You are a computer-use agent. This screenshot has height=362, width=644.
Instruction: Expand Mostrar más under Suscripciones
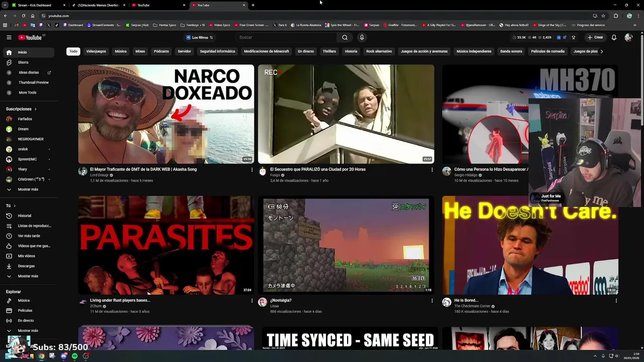tap(28, 190)
